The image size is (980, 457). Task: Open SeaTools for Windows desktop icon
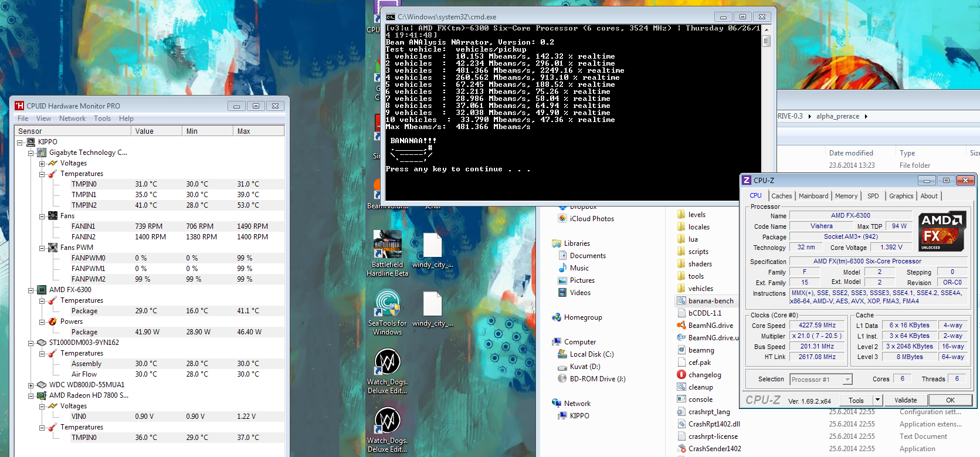coord(387,312)
